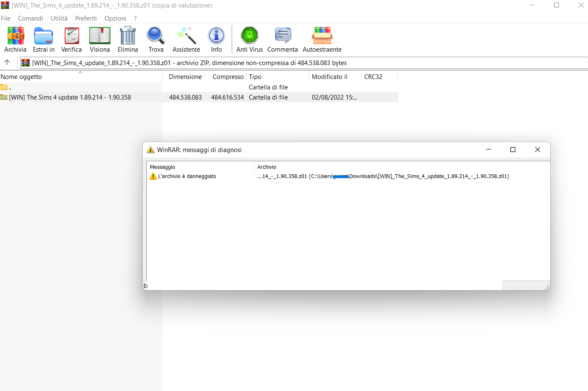Sort by CRC32 column header
This screenshot has width=588, height=391.
380,76
